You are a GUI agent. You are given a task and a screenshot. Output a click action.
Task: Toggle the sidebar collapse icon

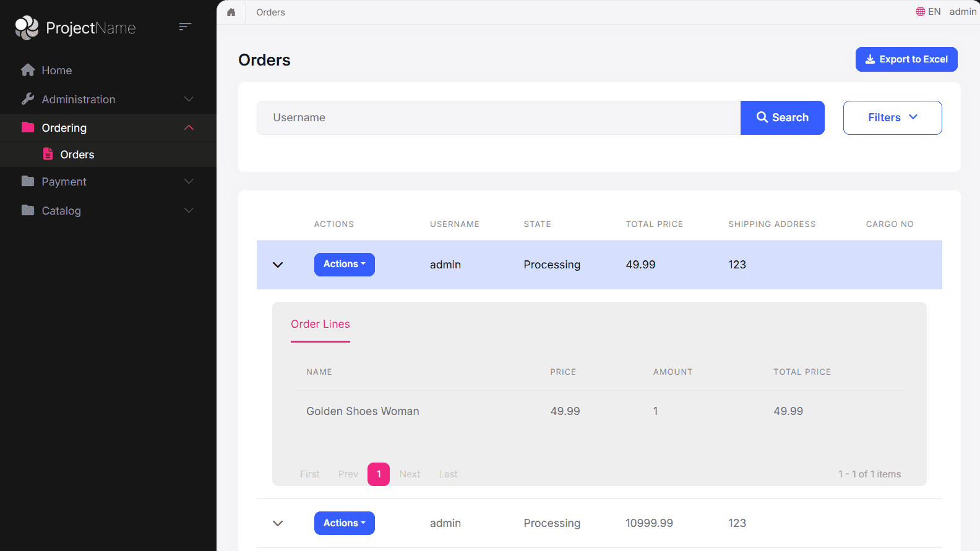coord(185,27)
